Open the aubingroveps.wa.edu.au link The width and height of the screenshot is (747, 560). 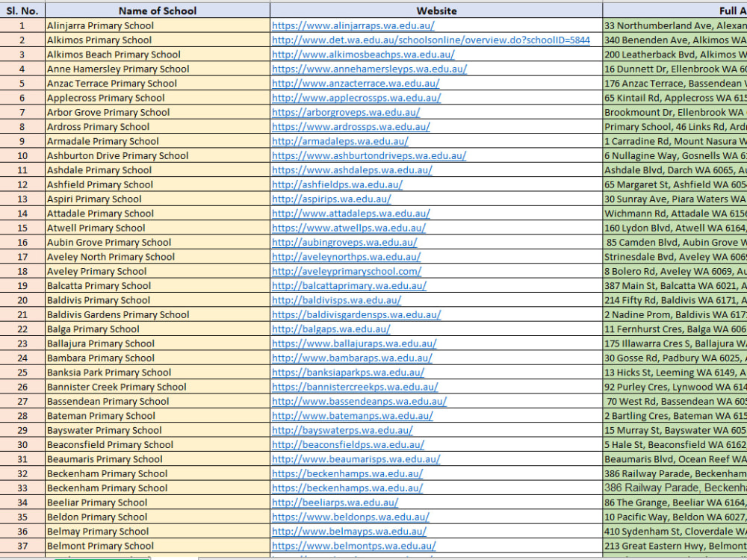pyautogui.click(x=344, y=243)
